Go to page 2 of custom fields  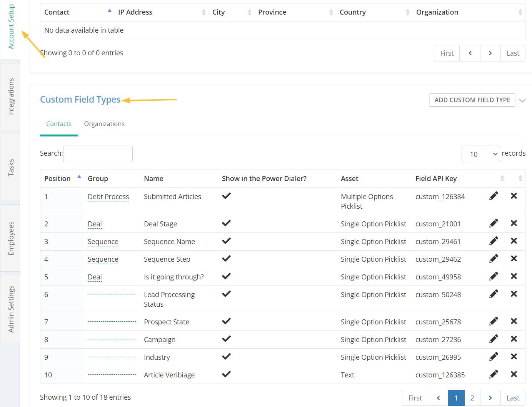pos(472,398)
